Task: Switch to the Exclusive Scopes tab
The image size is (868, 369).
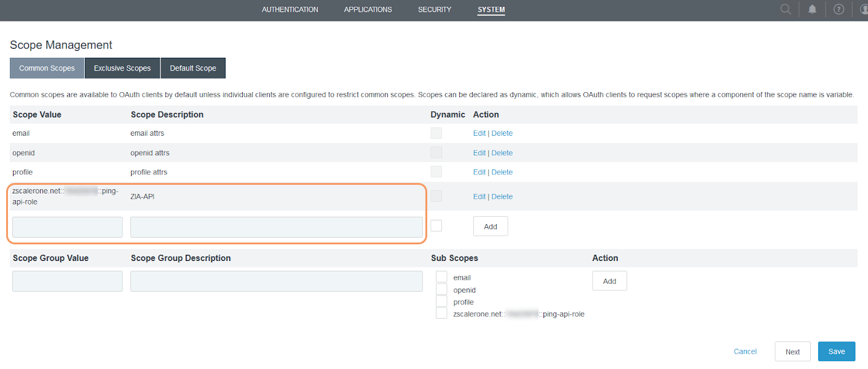Action: click(x=122, y=68)
